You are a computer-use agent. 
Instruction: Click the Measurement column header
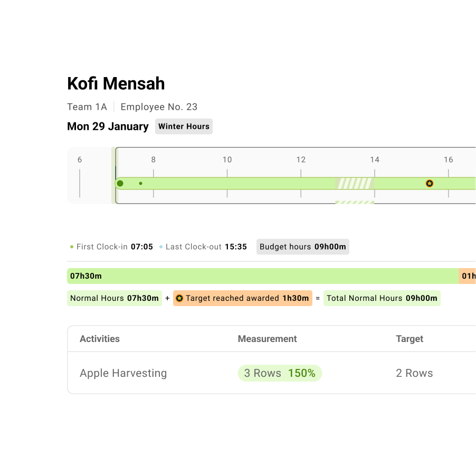[x=267, y=339]
